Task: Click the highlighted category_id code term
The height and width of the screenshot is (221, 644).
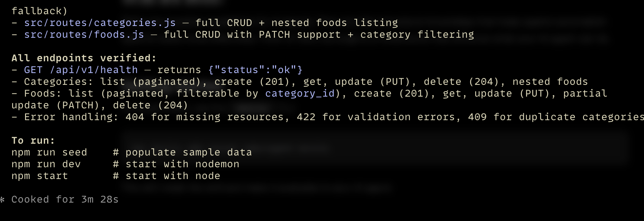Action: point(300,94)
